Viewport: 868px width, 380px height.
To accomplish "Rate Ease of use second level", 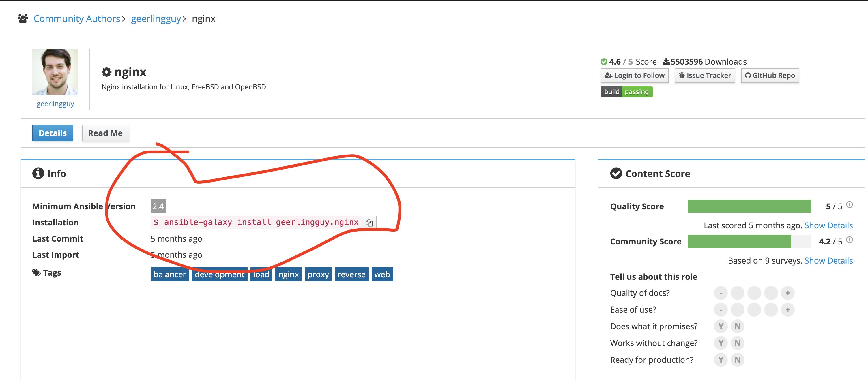I will click(x=738, y=310).
